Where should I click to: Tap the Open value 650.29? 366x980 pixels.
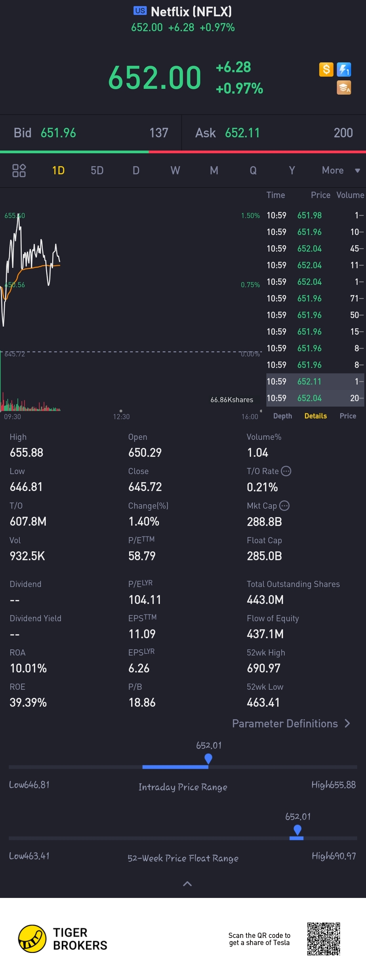click(x=145, y=452)
